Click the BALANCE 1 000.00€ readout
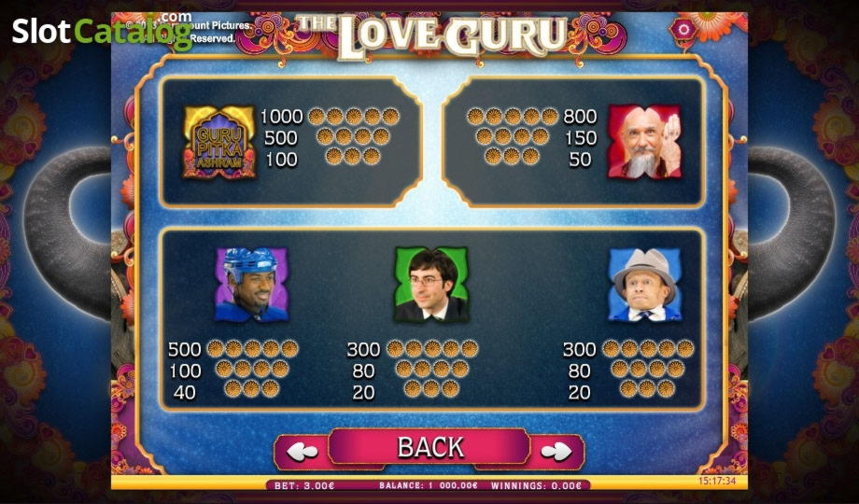This screenshot has height=504, width=859. [x=428, y=485]
